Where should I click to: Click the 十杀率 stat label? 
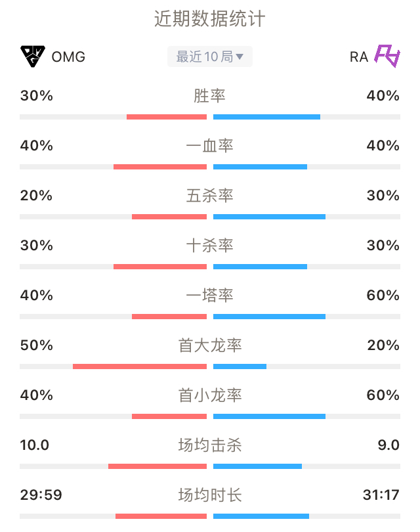point(210,245)
